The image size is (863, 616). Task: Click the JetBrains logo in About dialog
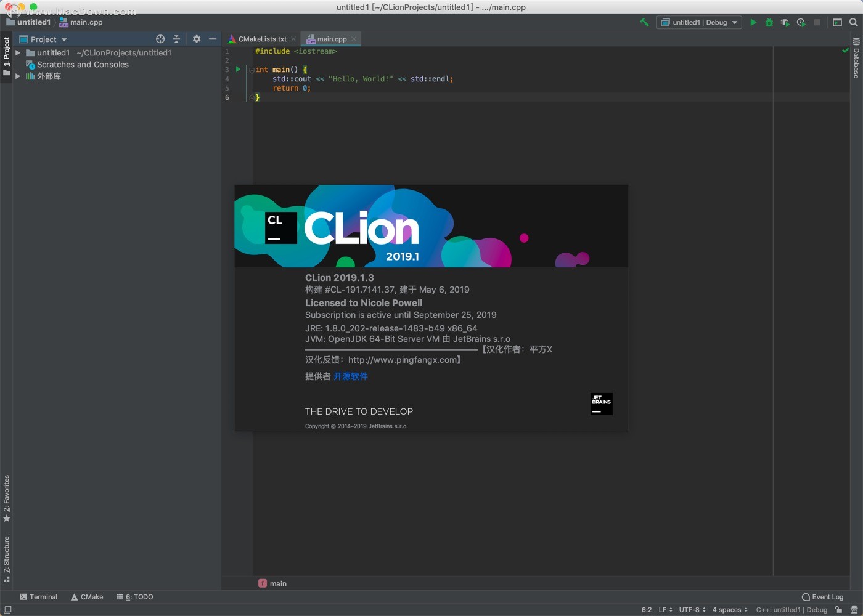pyautogui.click(x=601, y=403)
